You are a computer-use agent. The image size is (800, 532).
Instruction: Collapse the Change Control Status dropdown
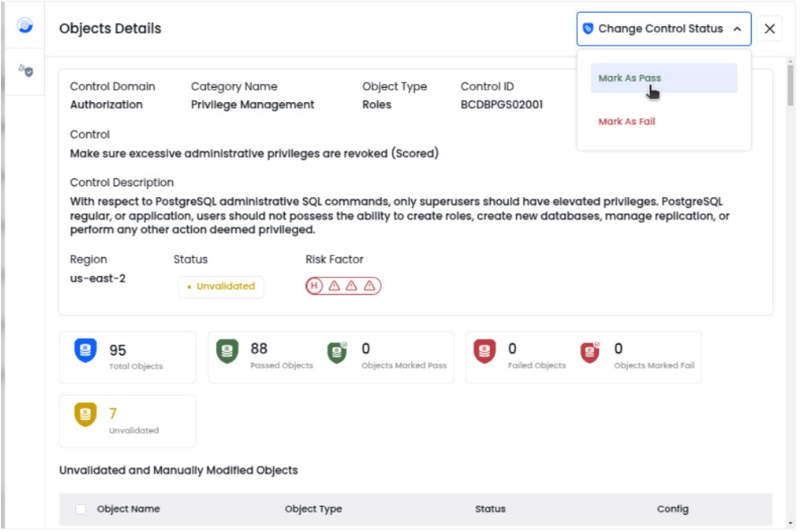(663, 29)
